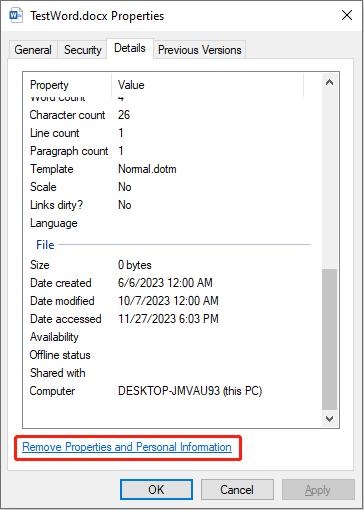Click the DESKTOP-JMVAU93 (this PC) value
The width and height of the screenshot is (364, 510).
coord(190,391)
